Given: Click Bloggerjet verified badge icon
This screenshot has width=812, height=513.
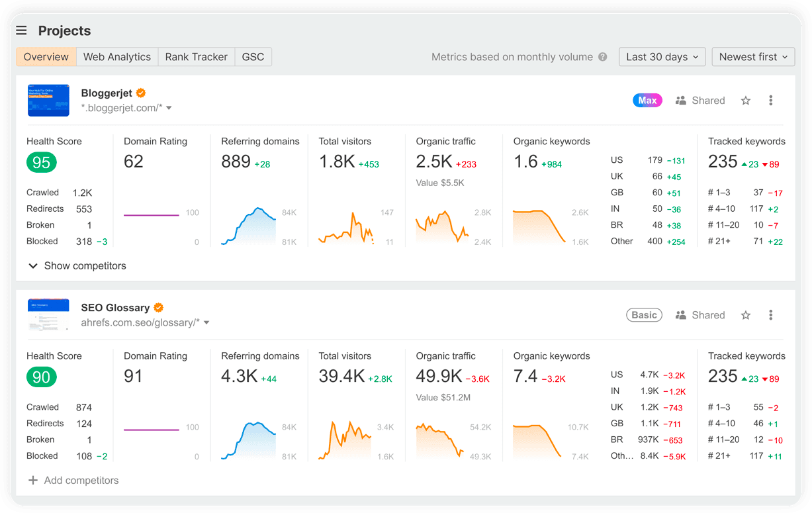Looking at the screenshot, I should pos(141,93).
